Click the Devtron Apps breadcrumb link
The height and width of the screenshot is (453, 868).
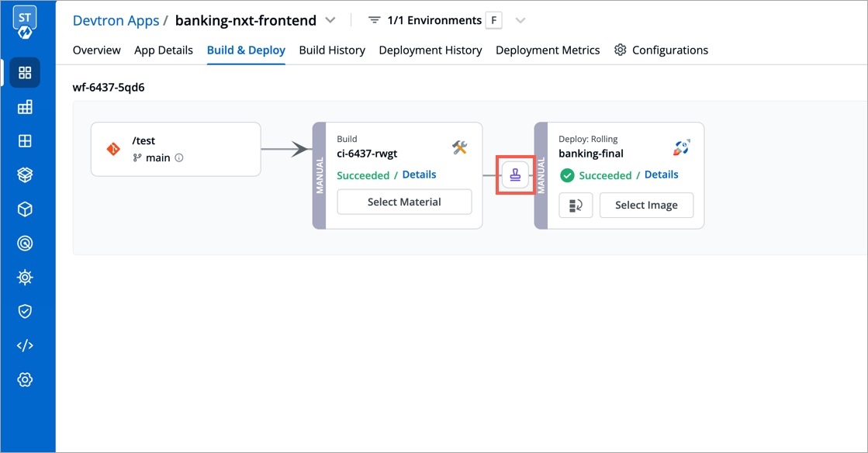[116, 20]
